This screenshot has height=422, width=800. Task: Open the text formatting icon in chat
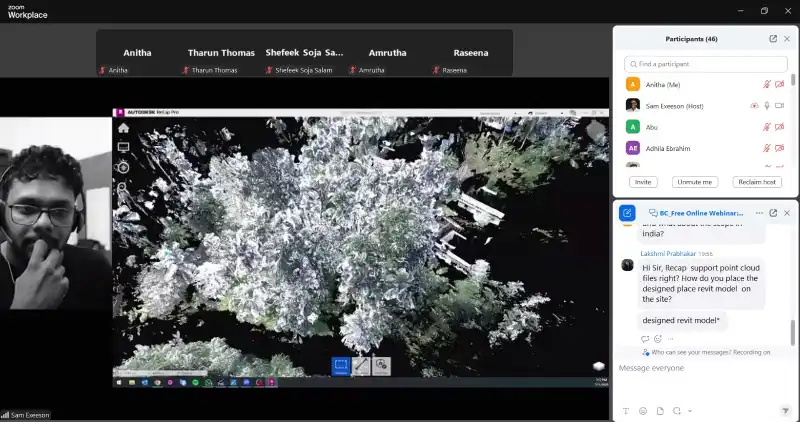[626, 411]
